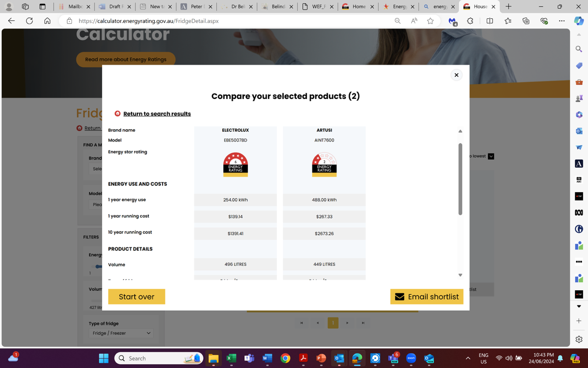Image resolution: width=588 pixels, height=368 pixels.
Task: Click Return to search results link
Action: point(157,114)
